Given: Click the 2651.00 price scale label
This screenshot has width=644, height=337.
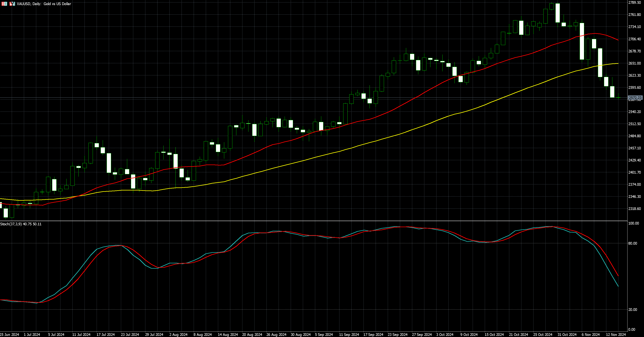Looking at the screenshot, I should (x=635, y=63).
